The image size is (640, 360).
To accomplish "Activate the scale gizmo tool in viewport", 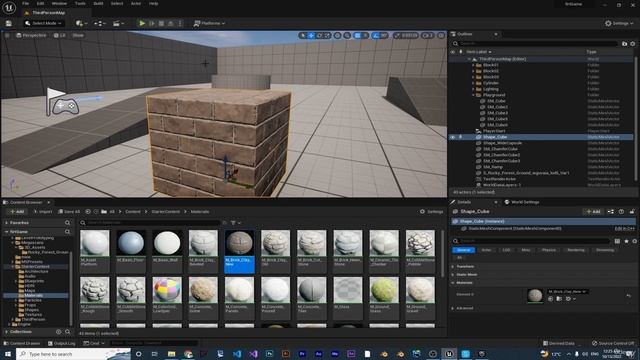I will (327, 36).
